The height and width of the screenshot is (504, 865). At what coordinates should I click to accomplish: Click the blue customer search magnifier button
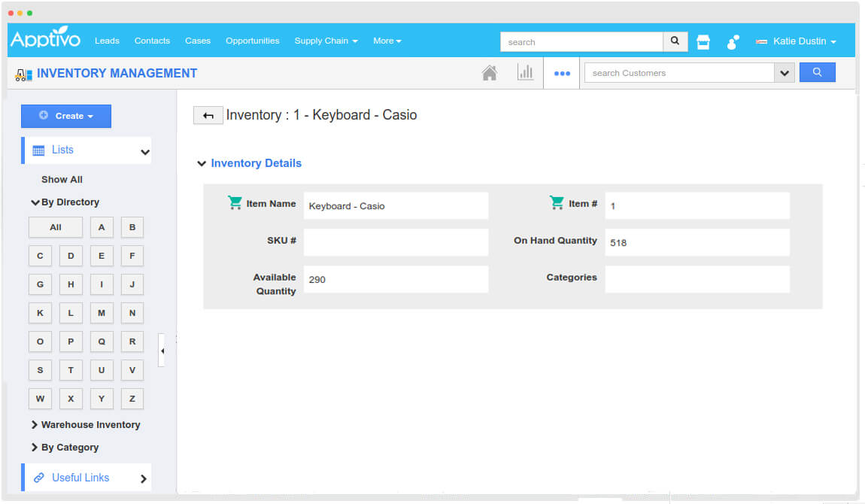click(817, 73)
